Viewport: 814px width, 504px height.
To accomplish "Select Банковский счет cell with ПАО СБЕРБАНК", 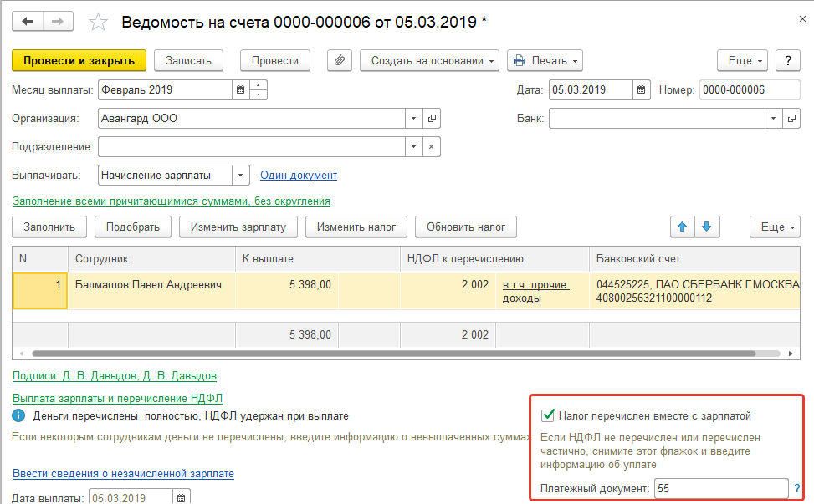I will [694, 291].
